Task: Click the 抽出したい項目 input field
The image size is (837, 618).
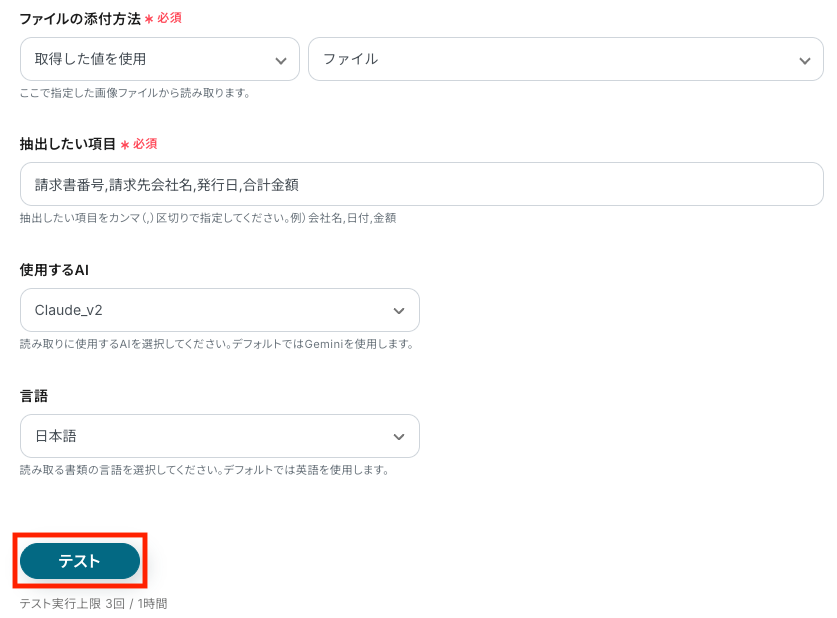Action: click(x=421, y=184)
